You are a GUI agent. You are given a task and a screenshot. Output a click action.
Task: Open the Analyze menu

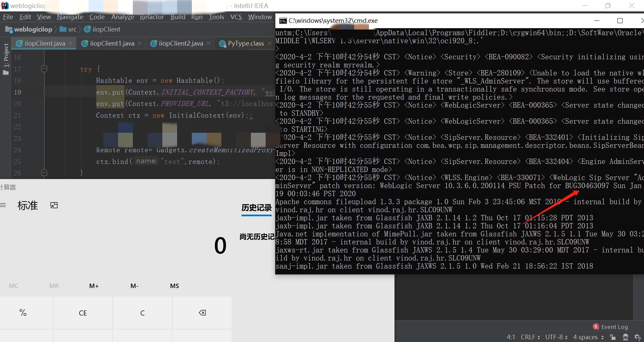pos(123,17)
